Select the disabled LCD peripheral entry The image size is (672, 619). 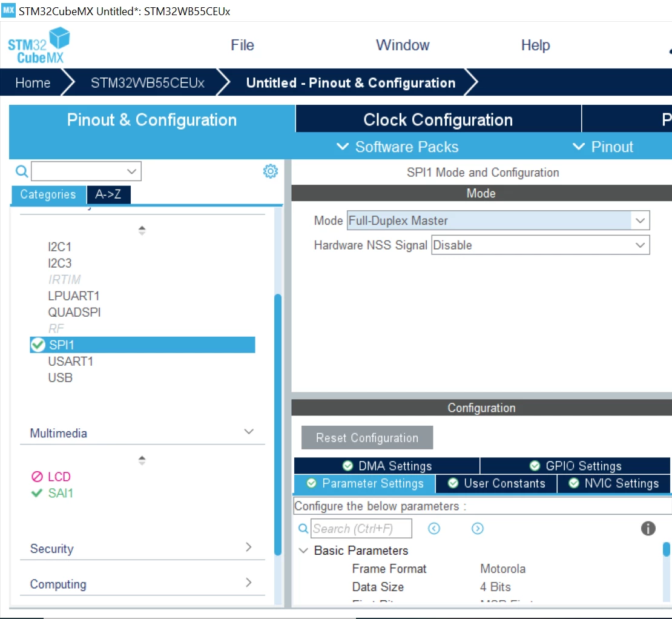tap(51, 477)
